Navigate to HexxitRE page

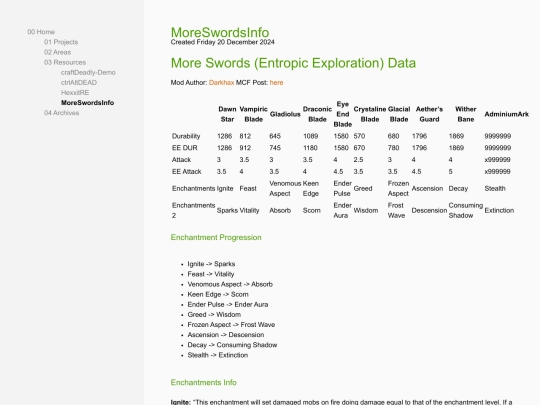pos(75,93)
